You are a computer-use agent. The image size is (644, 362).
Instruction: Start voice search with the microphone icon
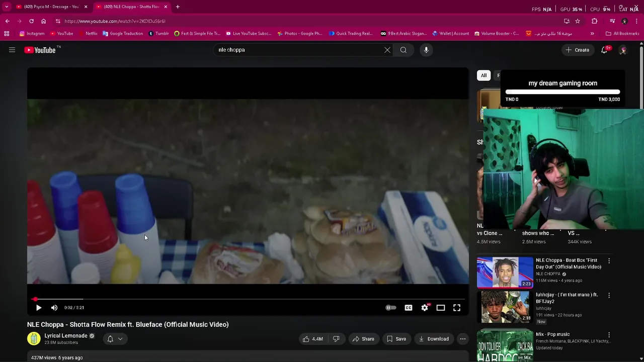click(426, 50)
